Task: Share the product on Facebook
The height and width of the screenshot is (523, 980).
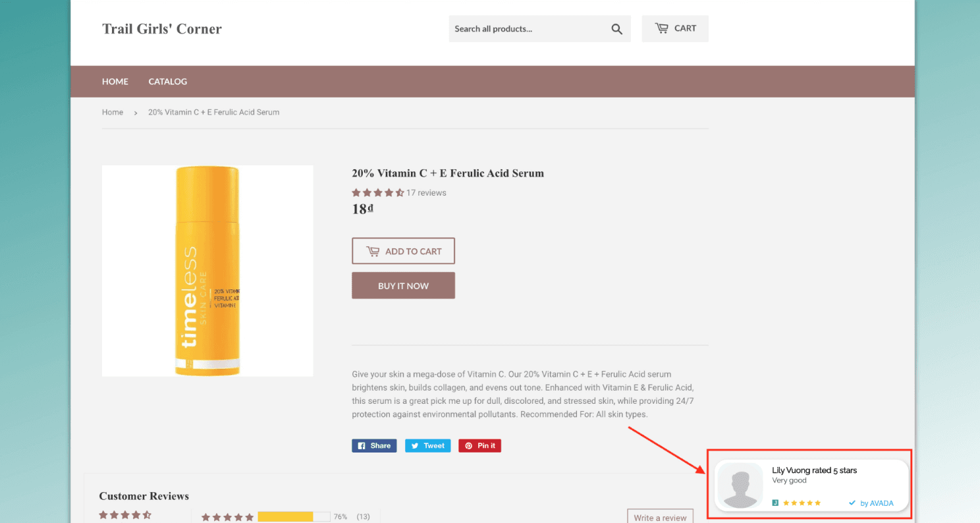Action: (x=374, y=446)
